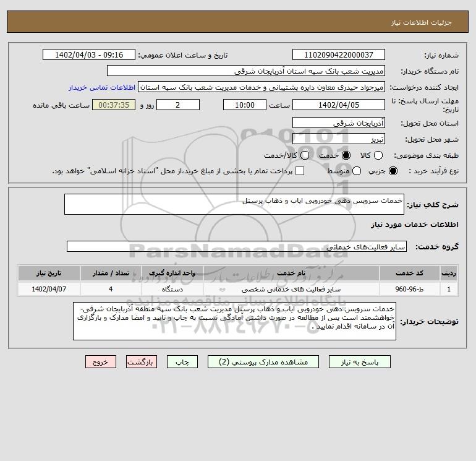Image resolution: width=476 pixels, height=461 pixels.
Task: Click service code cell ط-96-960
Action: pos(409,289)
